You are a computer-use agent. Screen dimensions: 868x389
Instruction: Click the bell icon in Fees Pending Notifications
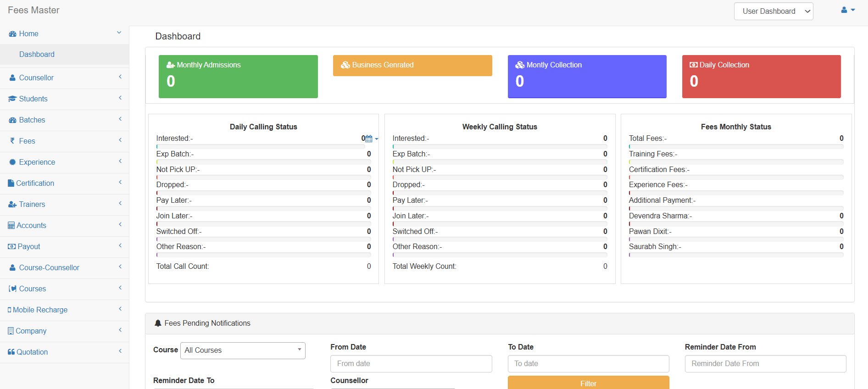click(158, 323)
